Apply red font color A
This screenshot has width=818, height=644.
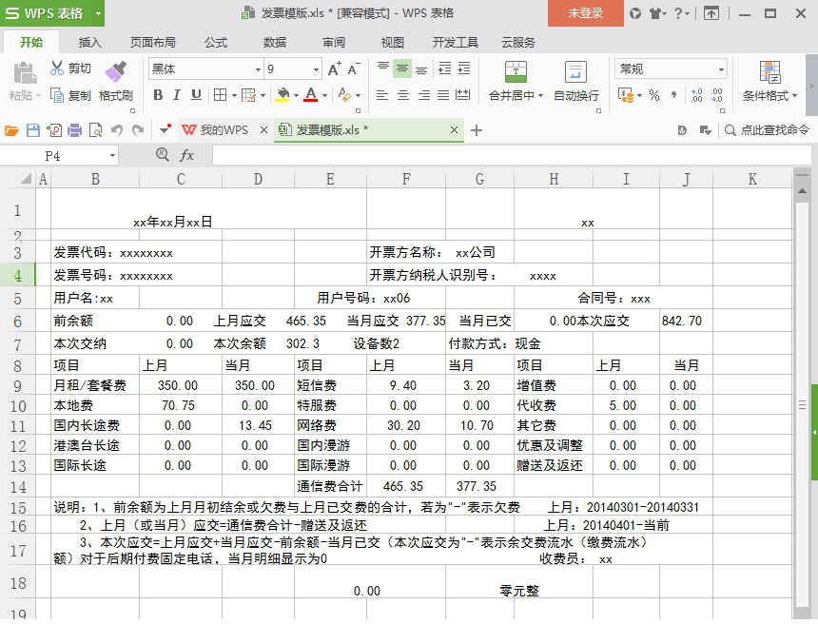[311, 95]
